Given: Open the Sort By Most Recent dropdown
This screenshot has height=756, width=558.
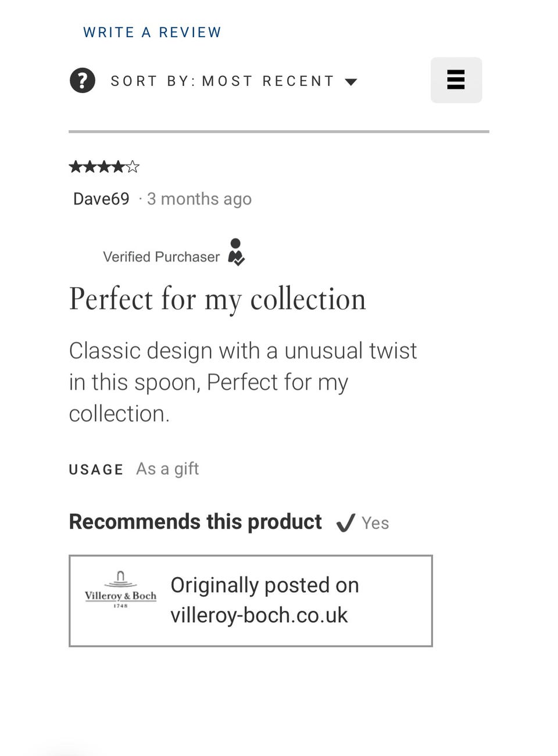Looking at the screenshot, I should click(223, 81).
